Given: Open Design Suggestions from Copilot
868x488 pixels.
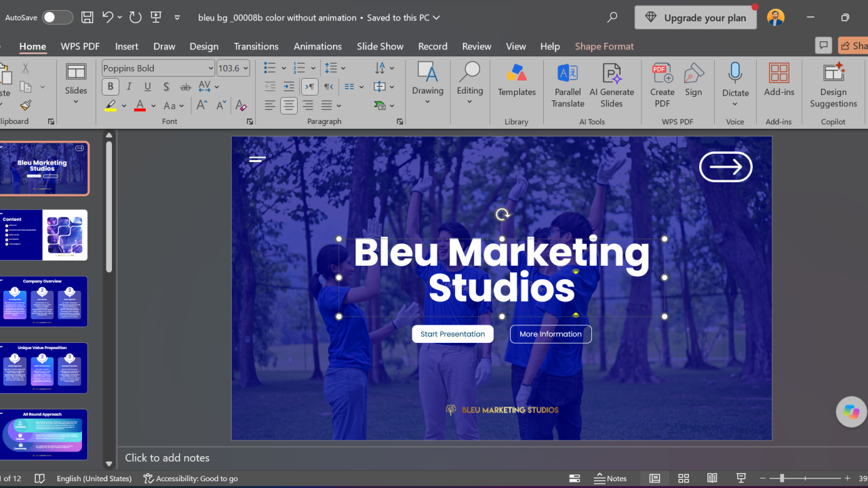Looking at the screenshot, I should (833, 85).
